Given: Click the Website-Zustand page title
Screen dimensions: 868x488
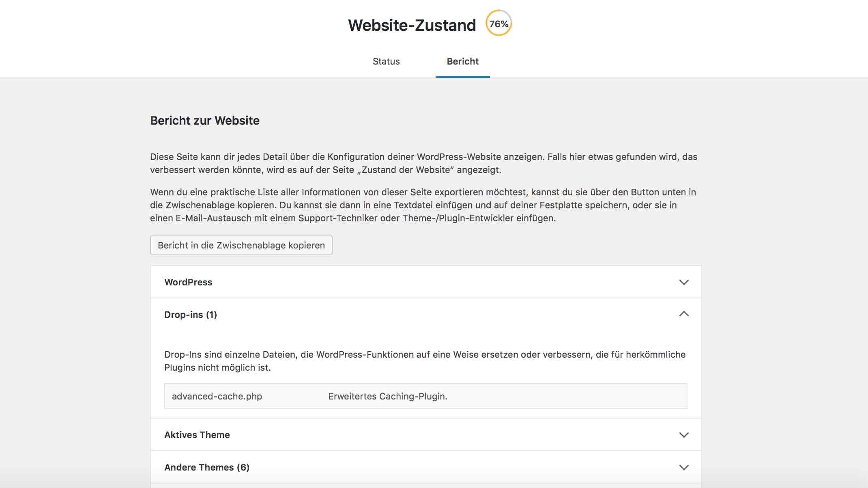Looking at the screenshot, I should (411, 25).
